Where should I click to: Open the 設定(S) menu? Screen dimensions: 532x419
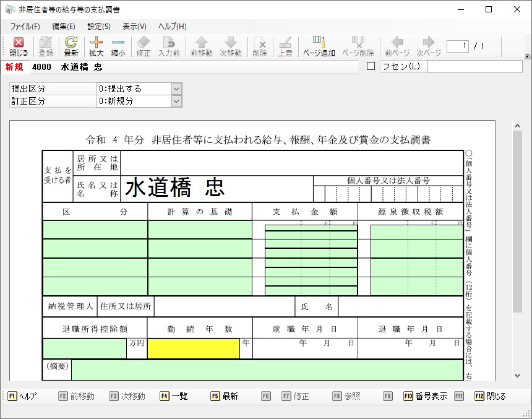99,26
